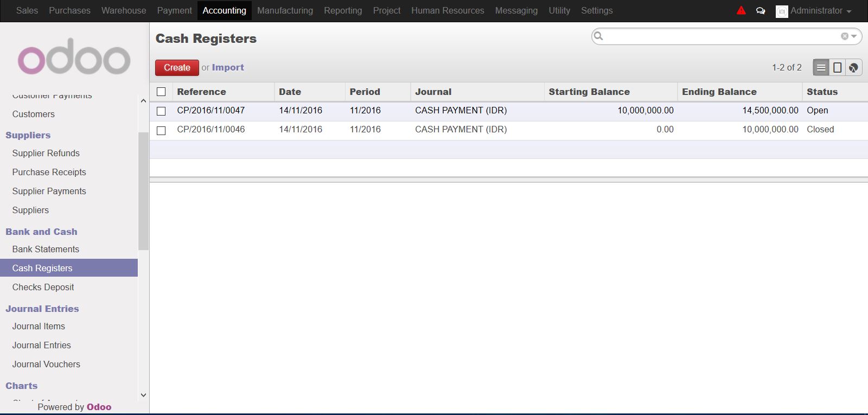Viewport: 868px width, 415px height.
Task: Click the Charts section heading
Action: [x=22, y=386]
